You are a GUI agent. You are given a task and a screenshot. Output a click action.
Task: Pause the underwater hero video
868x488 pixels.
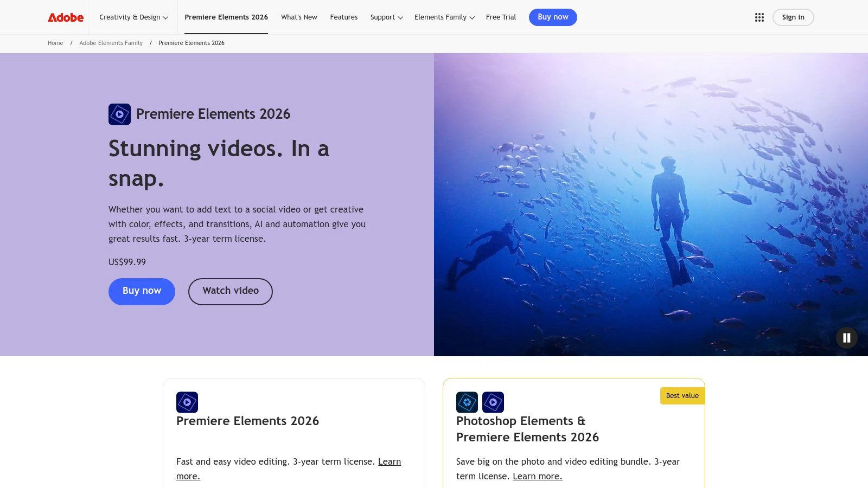tap(846, 338)
